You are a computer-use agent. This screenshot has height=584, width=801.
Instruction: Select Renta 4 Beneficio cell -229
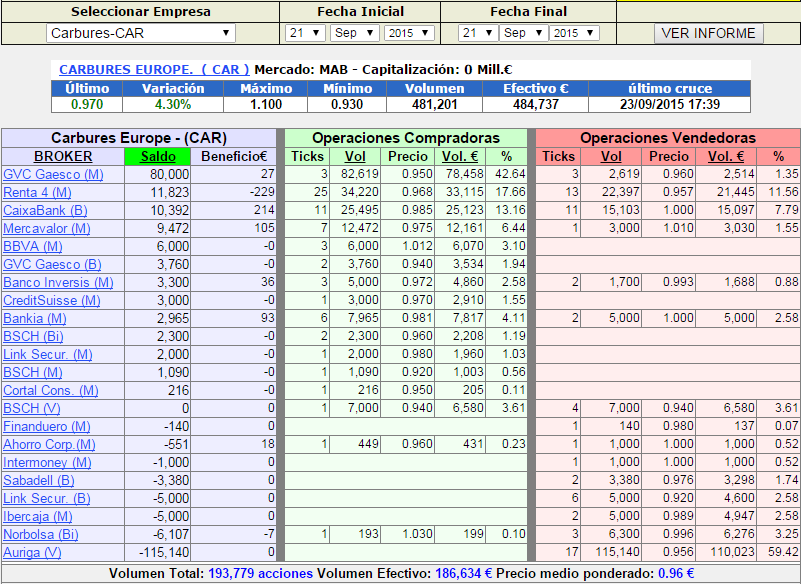(233, 193)
